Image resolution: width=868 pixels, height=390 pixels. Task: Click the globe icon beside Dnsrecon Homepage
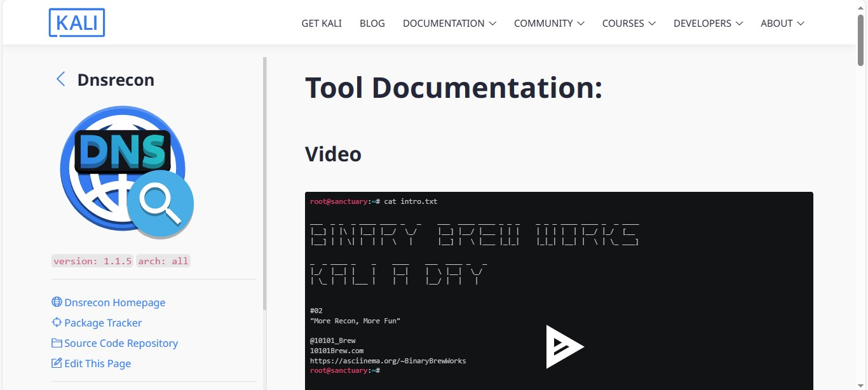pos(57,302)
